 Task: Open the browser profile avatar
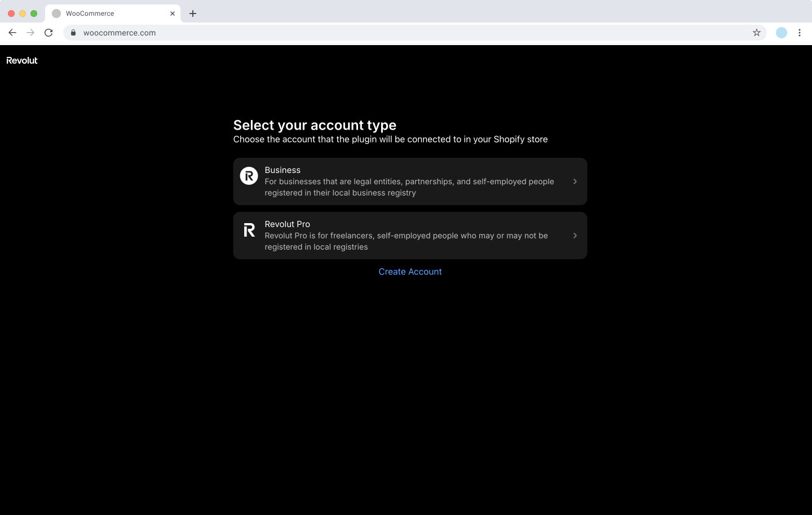(782, 33)
